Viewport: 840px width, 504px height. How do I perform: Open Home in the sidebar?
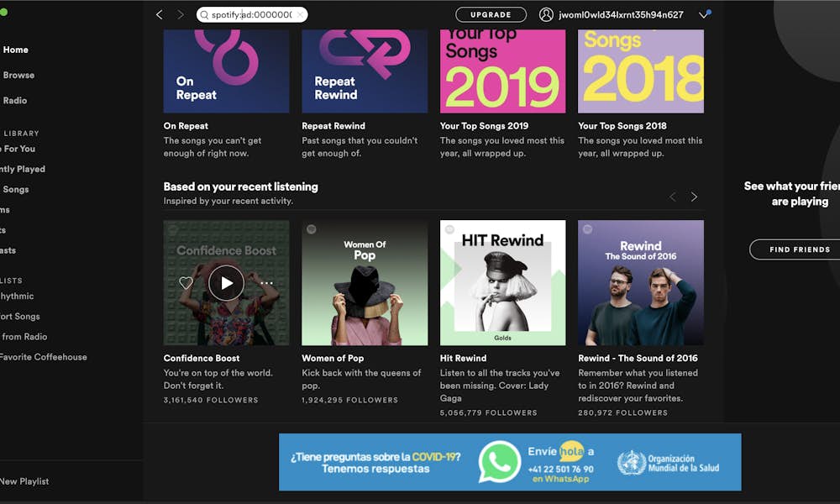pos(15,50)
